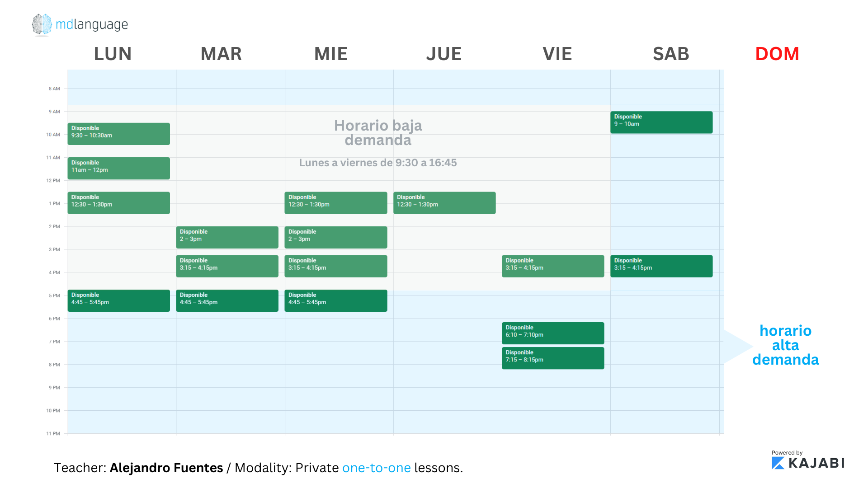Viewport: 868px width, 488px height.
Task: Click the Kajabi logo icon
Action: (778, 463)
